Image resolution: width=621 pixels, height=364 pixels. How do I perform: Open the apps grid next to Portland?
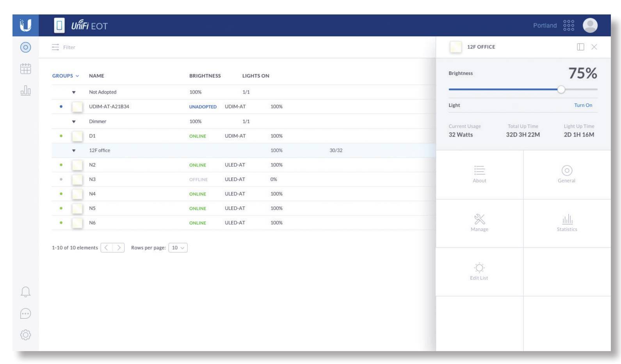point(569,26)
